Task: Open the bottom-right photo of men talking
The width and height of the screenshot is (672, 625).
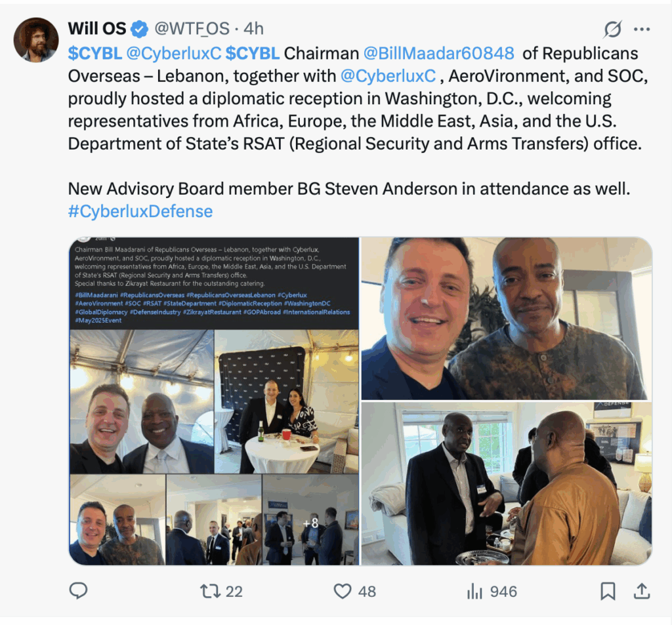Action: (x=507, y=483)
